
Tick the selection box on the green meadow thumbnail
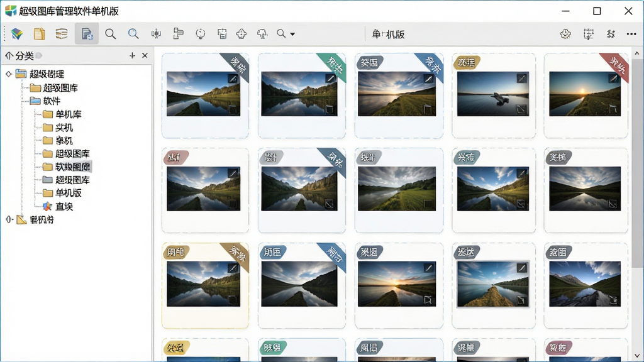pyautogui.click(x=428, y=204)
